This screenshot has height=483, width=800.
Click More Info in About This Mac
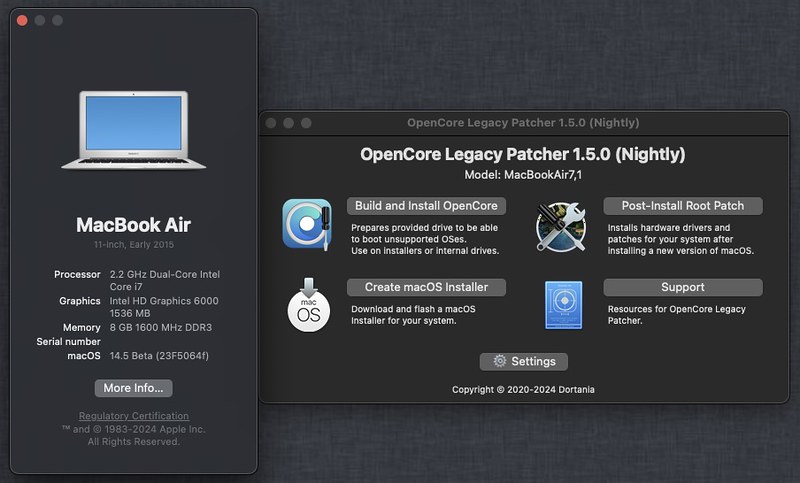pyautogui.click(x=133, y=388)
